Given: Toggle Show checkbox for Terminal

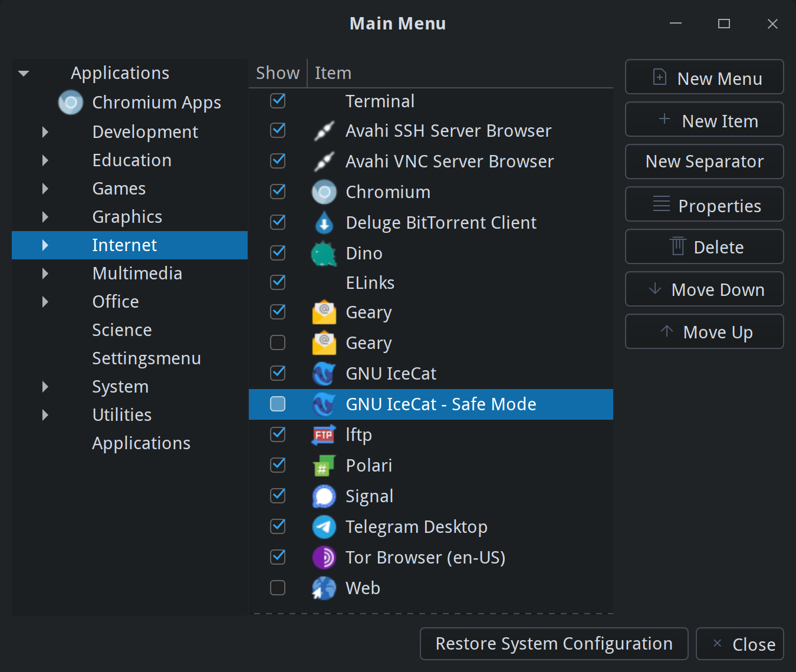Looking at the screenshot, I should (x=278, y=101).
